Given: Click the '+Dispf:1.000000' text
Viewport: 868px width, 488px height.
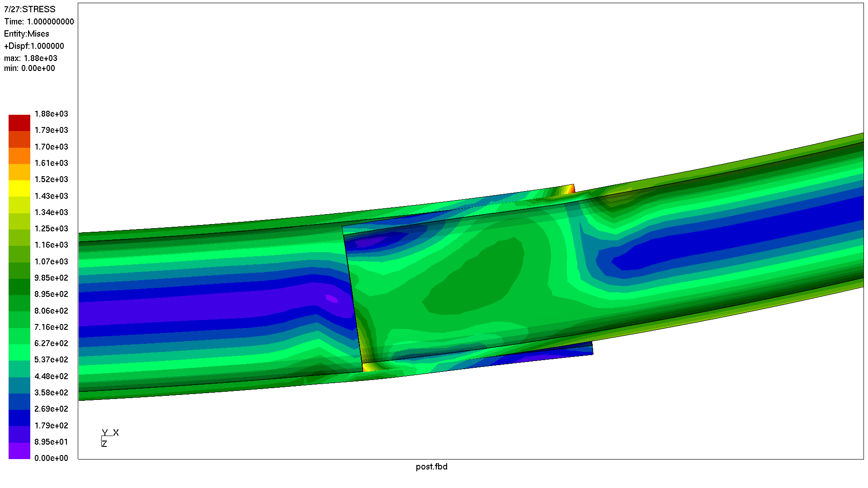Looking at the screenshot, I should (34, 46).
